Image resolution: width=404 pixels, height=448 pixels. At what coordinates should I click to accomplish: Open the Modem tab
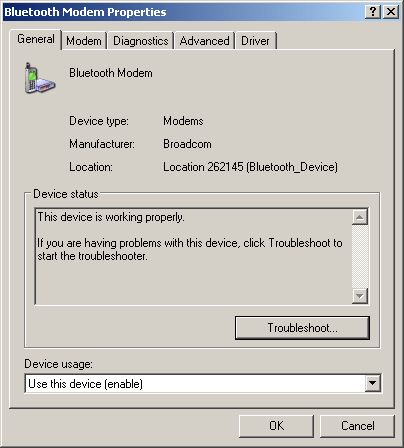tap(84, 41)
